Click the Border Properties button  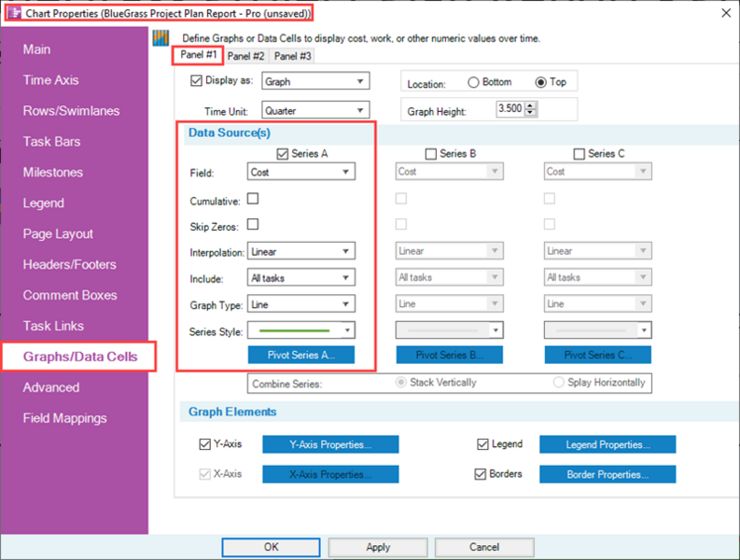607,474
